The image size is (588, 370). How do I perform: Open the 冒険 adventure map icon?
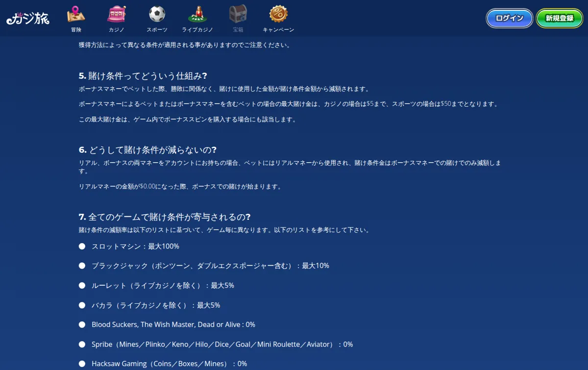point(76,14)
